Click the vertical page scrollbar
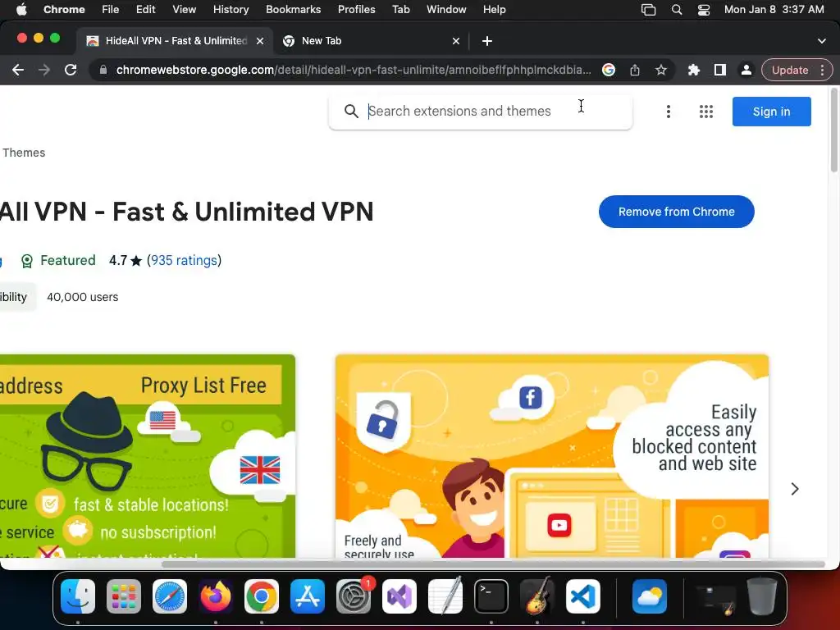The width and height of the screenshot is (840, 630). (x=834, y=131)
